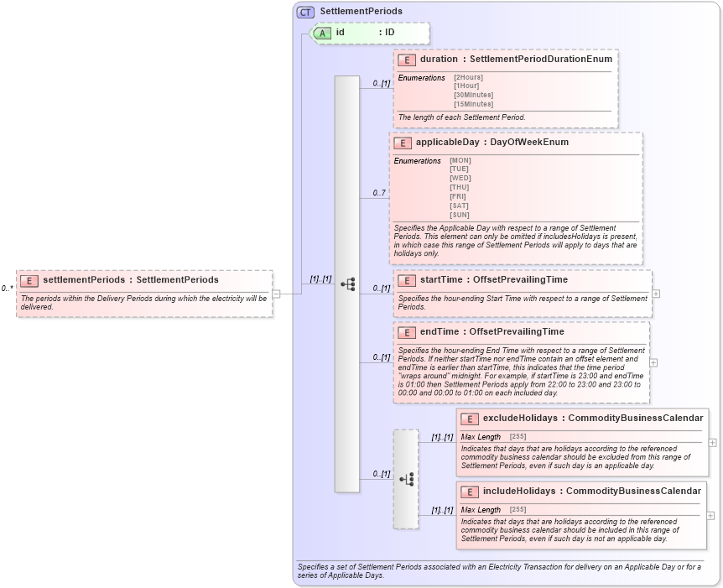Click the settlementPeriods annotation description text

[x=143, y=300]
